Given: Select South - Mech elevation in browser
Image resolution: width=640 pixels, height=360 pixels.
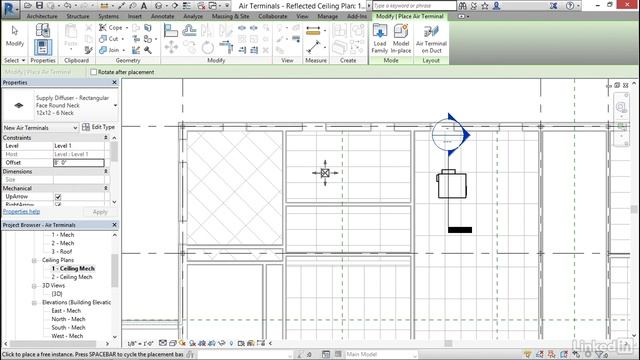Looking at the screenshot, I should tap(68, 328).
